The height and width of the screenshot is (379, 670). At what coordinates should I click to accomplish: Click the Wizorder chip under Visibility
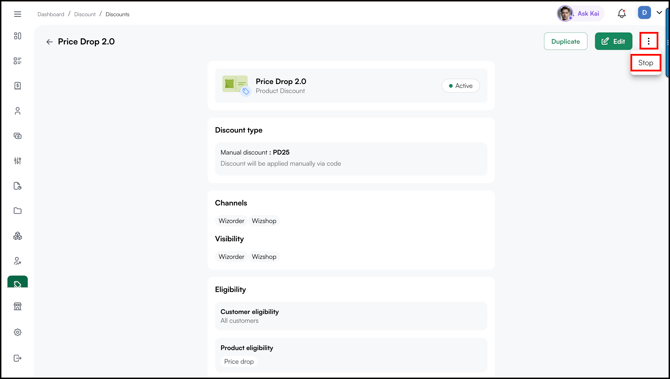click(231, 257)
